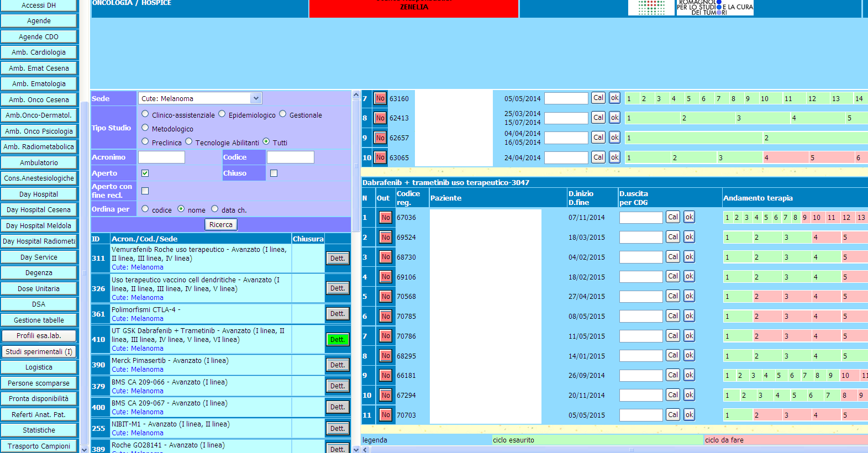The width and height of the screenshot is (868, 453).
Task: Click Cute: Melanoma link under study 311
Action: 138,267
